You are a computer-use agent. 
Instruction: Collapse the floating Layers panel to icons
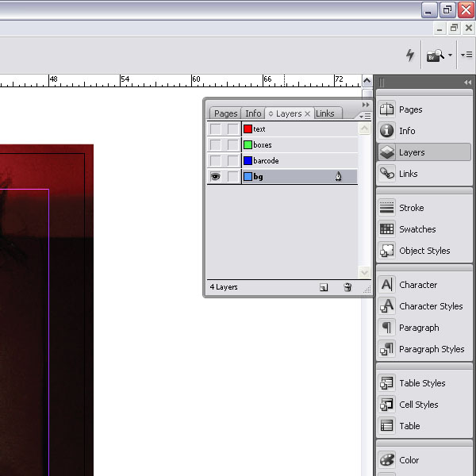pyautogui.click(x=366, y=105)
